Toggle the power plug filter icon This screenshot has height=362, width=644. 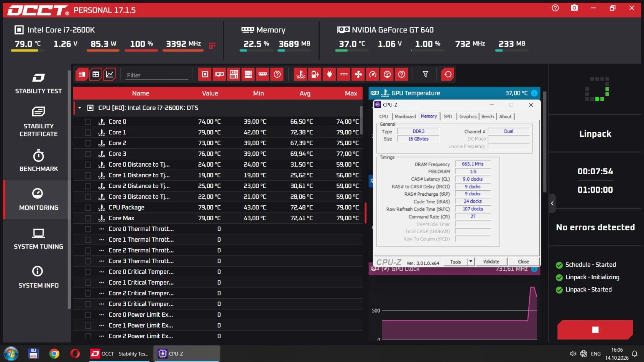(329, 74)
